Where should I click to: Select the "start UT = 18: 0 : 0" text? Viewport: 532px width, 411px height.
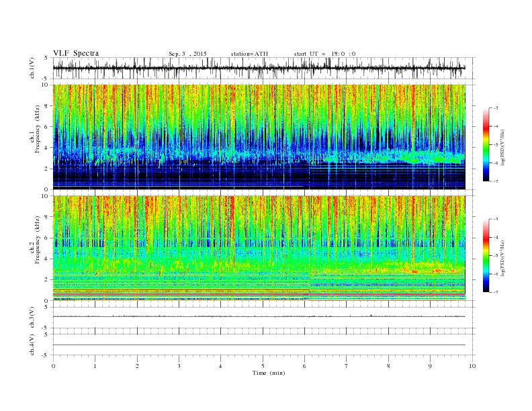point(324,54)
